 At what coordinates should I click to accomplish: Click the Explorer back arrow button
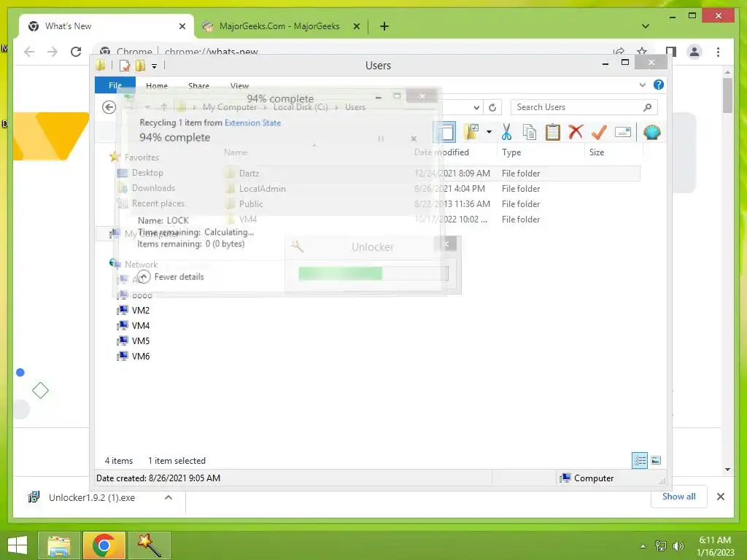click(109, 107)
